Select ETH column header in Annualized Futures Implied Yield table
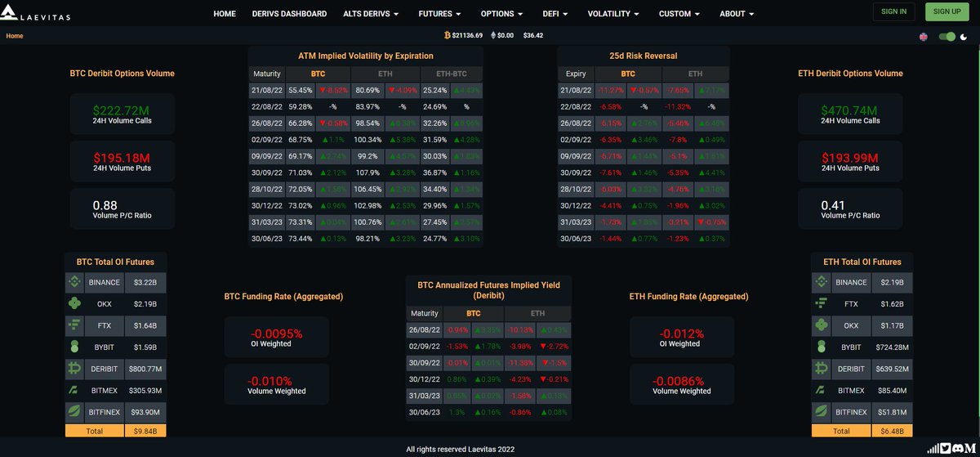This screenshot has width=980, height=457. point(538,313)
